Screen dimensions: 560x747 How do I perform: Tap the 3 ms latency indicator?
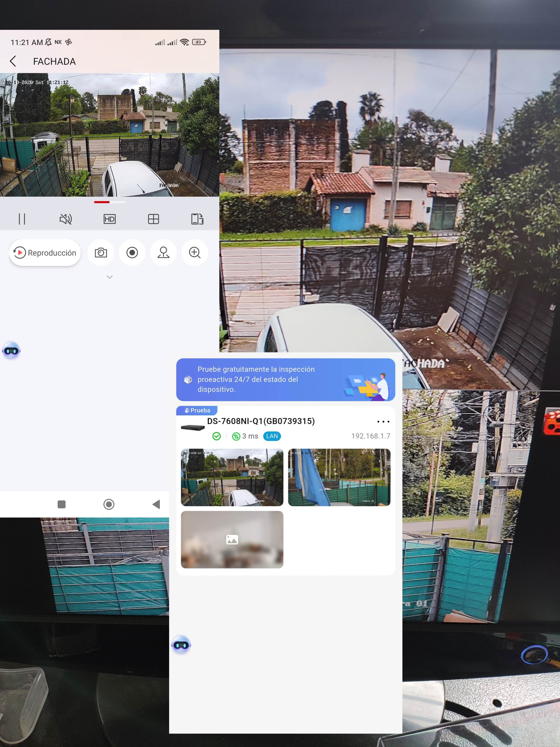pos(245,436)
